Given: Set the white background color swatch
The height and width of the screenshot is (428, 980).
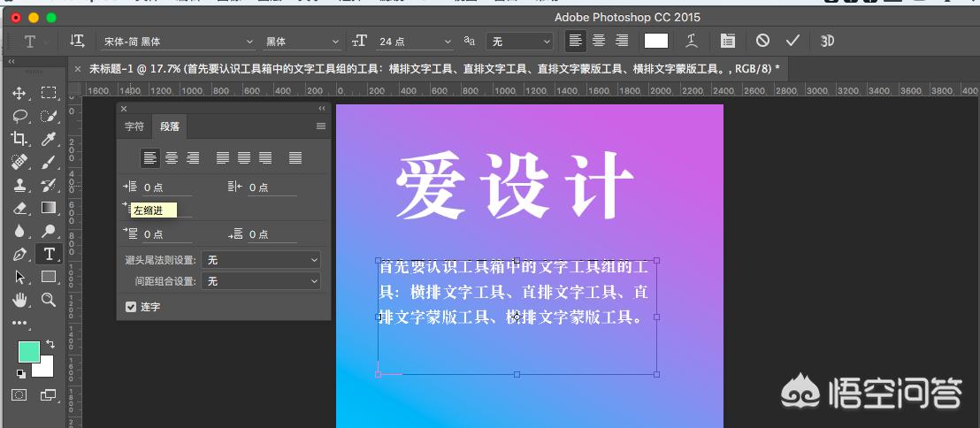Looking at the screenshot, I should coord(45,368).
